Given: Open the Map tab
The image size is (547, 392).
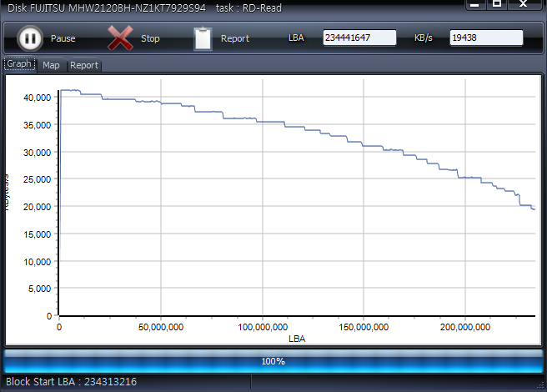Looking at the screenshot, I should (51, 65).
